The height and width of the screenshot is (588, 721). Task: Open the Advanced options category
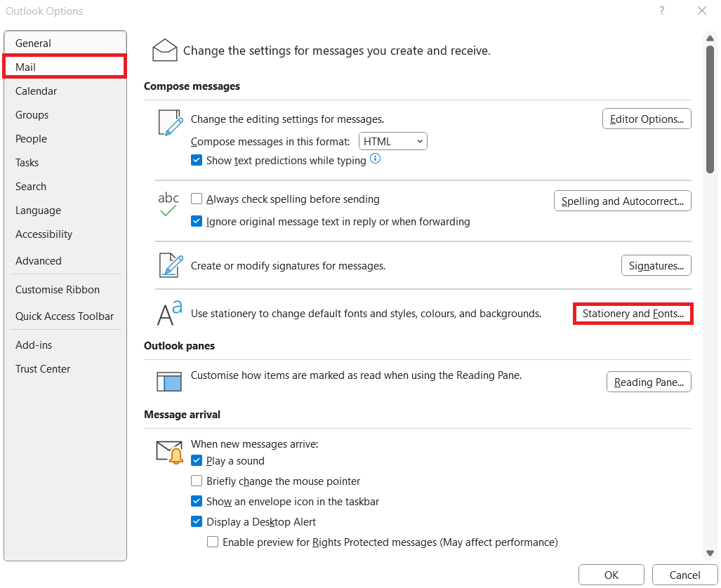click(65, 260)
